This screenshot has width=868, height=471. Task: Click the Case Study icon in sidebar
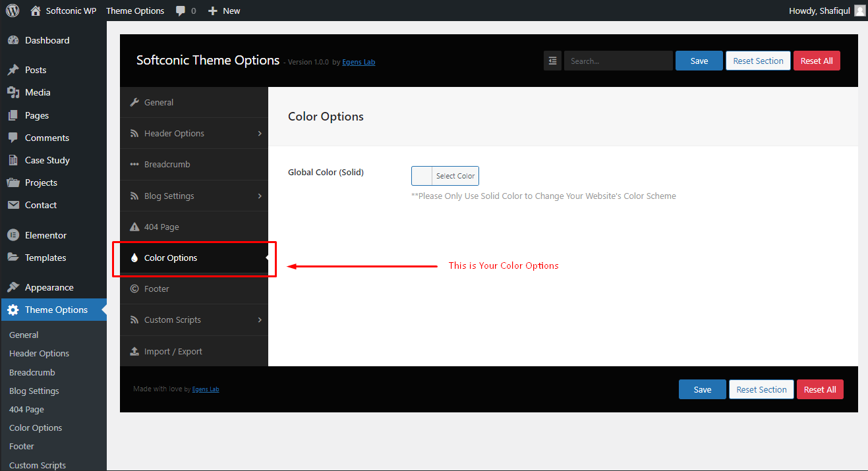(13, 160)
